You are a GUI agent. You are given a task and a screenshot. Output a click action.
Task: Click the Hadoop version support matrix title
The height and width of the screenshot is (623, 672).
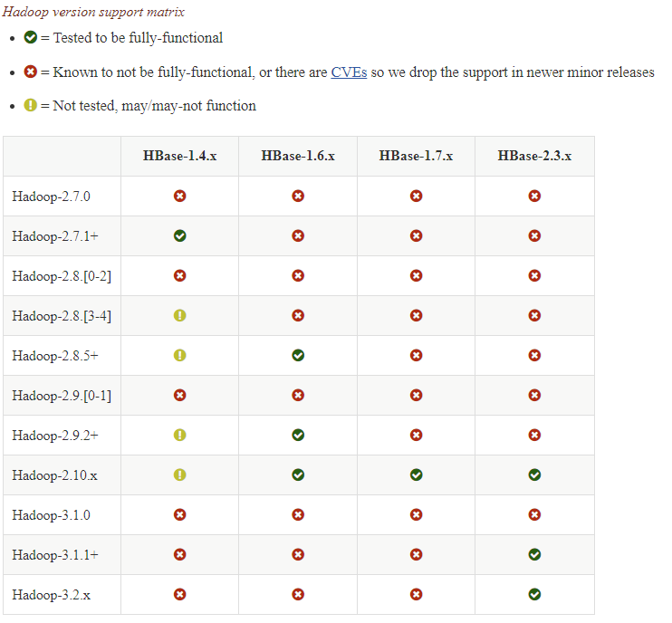coord(93,12)
